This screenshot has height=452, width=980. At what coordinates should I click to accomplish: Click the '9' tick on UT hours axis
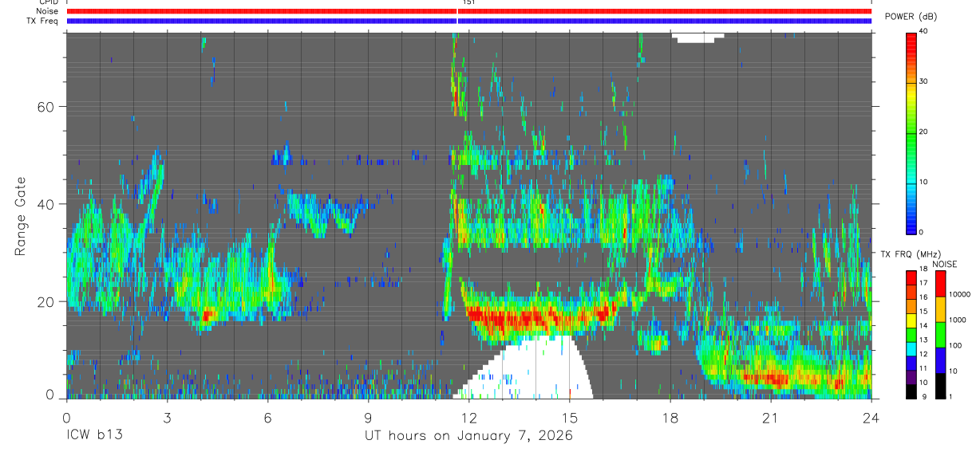click(369, 418)
